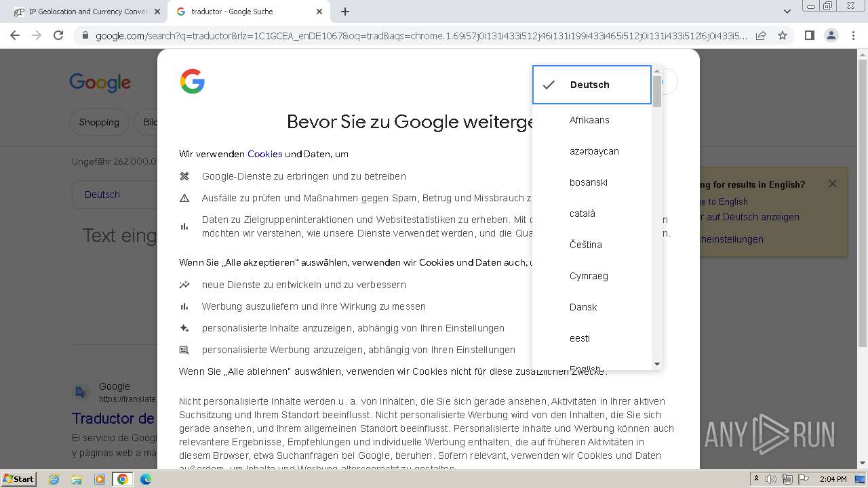The image size is (868, 488).
Task: Launch Internet Explorer from taskbar
Action: pyautogui.click(x=54, y=479)
